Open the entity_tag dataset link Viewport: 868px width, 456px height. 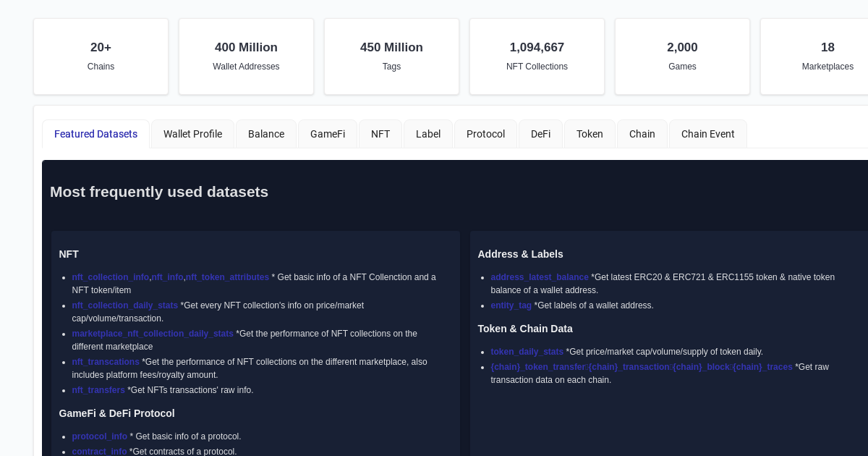point(511,305)
